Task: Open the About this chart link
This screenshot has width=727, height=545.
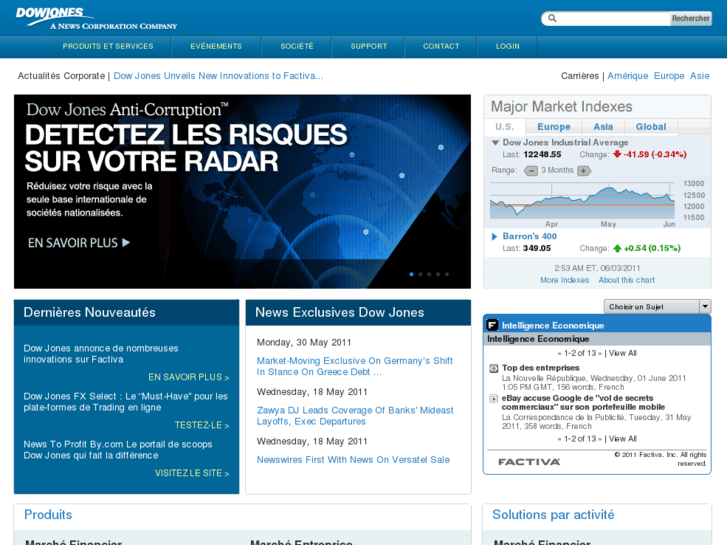Action: click(626, 280)
